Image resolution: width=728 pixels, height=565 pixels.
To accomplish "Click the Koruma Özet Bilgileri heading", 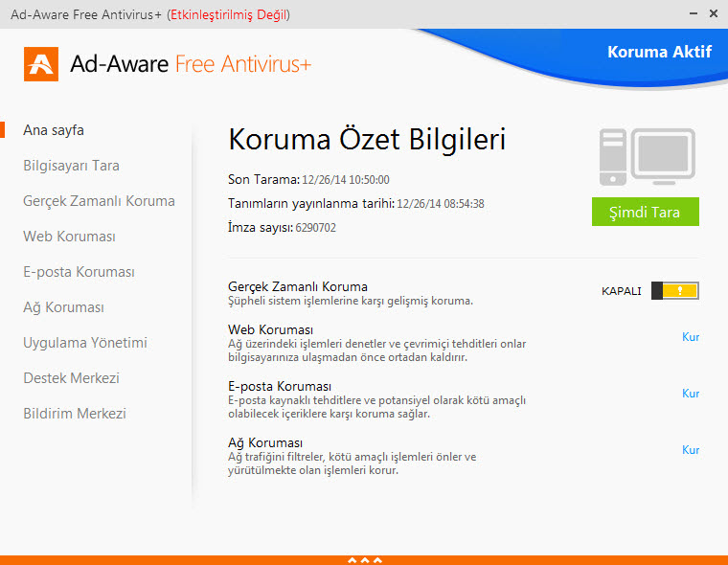I will (367, 139).
